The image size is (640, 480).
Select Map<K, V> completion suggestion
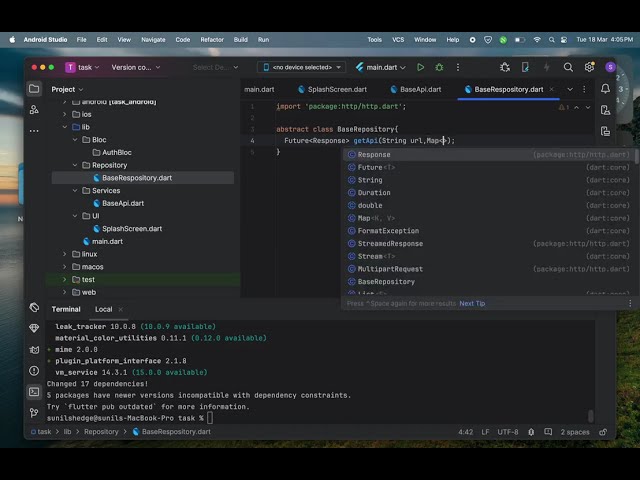tap(489, 218)
